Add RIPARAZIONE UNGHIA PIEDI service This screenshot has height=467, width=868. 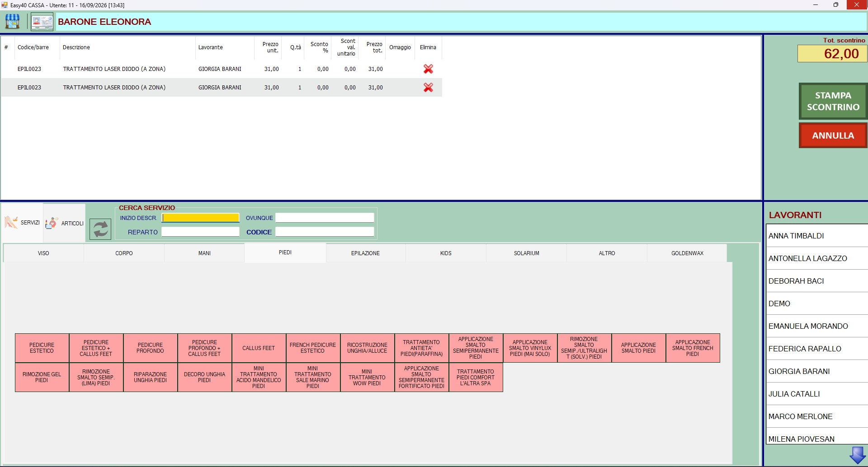(150, 378)
